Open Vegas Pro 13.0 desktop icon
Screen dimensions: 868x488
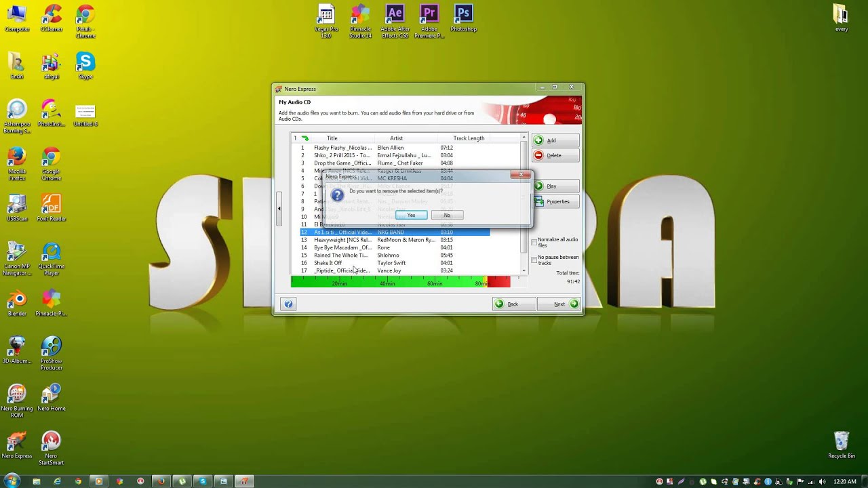point(326,22)
